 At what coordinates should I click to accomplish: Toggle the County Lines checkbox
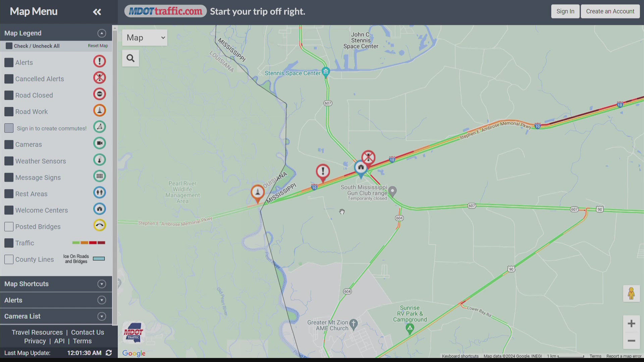[8, 259]
